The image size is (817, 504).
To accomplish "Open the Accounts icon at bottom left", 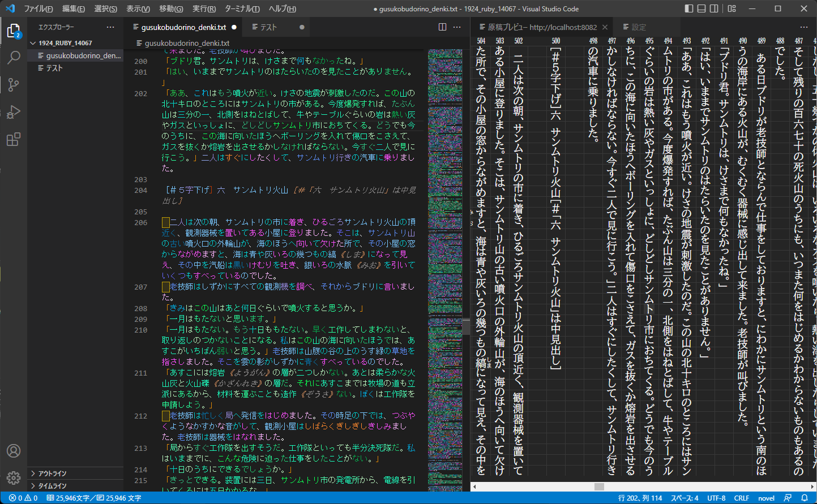I will pos(14,451).
